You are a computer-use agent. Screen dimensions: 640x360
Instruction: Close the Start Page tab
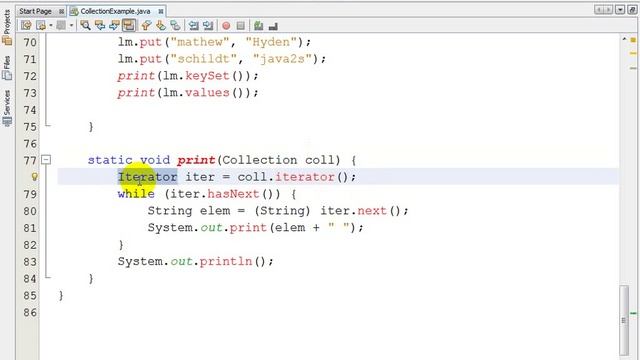pyautogui.click(x=61, y=11)
